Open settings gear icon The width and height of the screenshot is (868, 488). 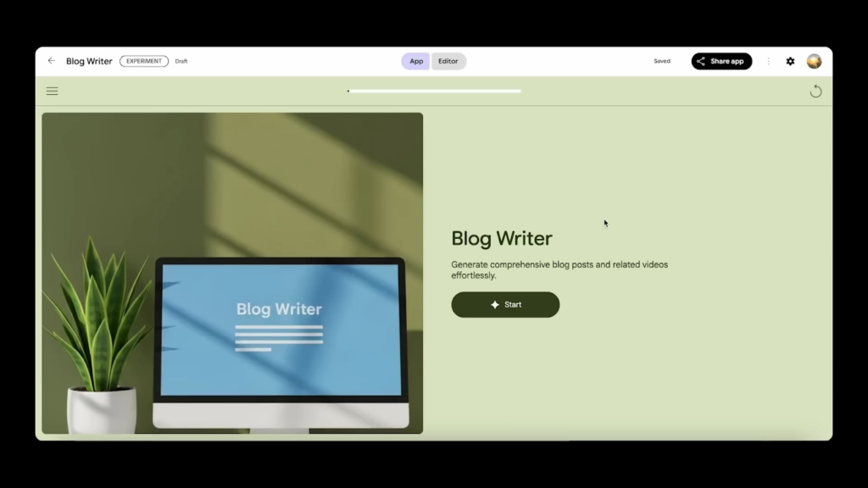tap(790, 61)
